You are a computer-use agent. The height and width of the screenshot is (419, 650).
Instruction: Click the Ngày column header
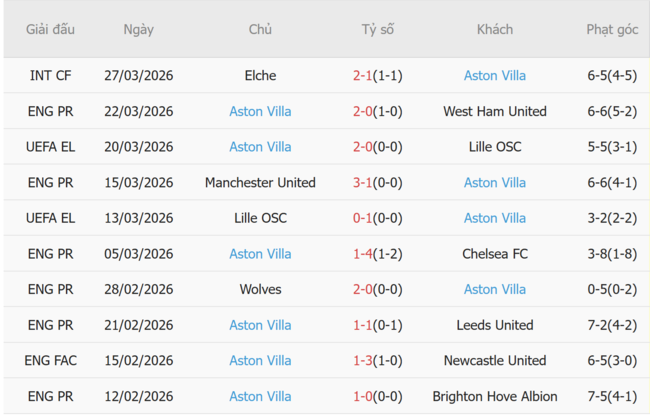138,29
